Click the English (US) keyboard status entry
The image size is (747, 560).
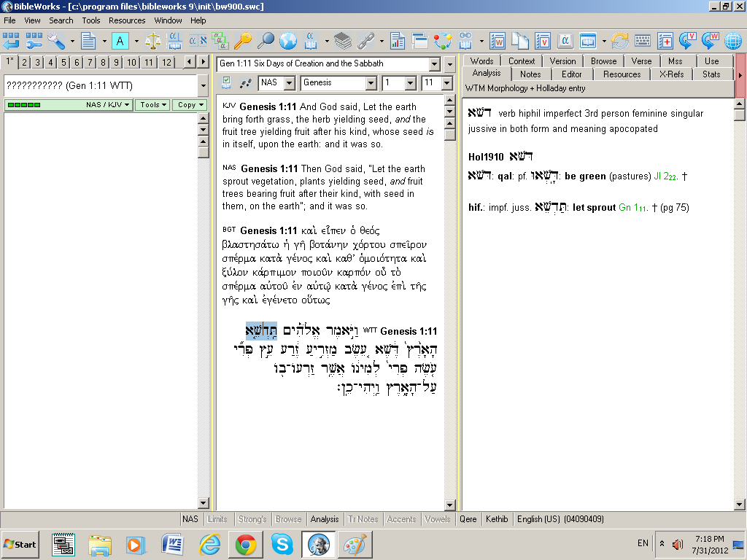(x=560, y=519)
